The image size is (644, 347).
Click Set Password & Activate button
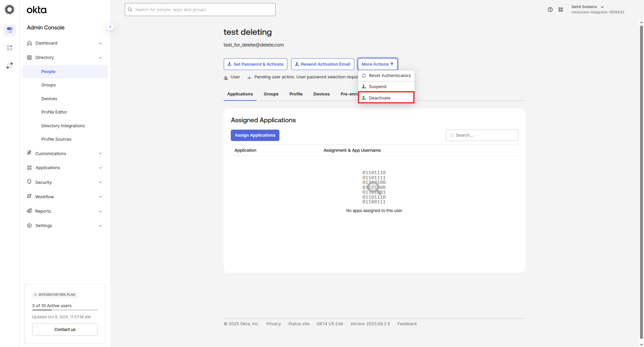(x=255, y=64)
